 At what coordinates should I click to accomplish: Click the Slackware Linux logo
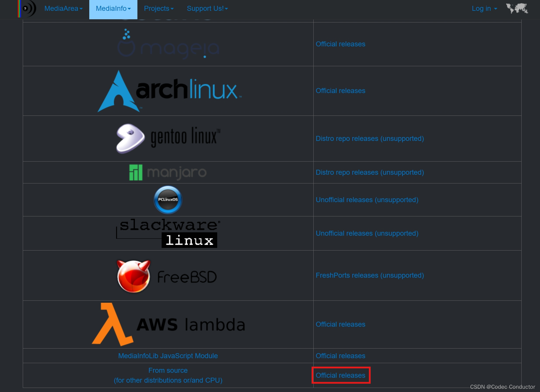pyautogui.click(x=168, y=233)
